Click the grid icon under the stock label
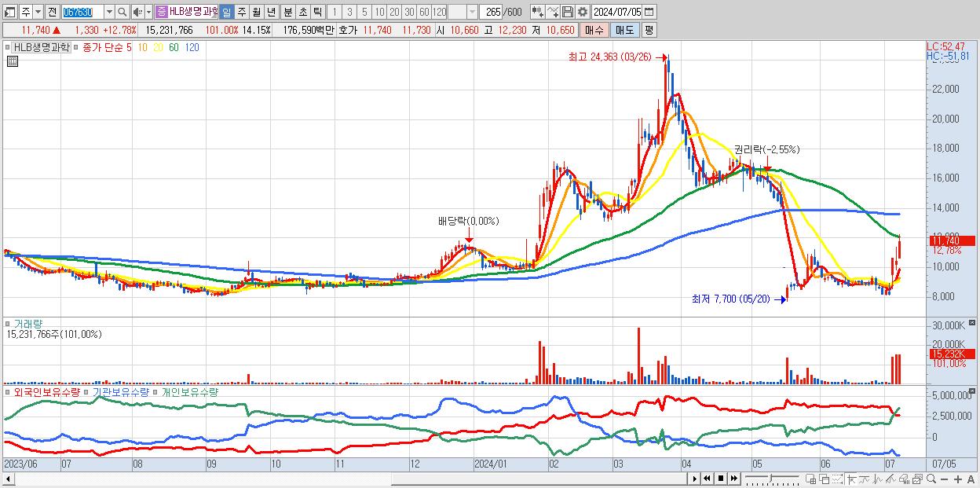The height and width of the screenshot is (488, 980). [13, 61]
